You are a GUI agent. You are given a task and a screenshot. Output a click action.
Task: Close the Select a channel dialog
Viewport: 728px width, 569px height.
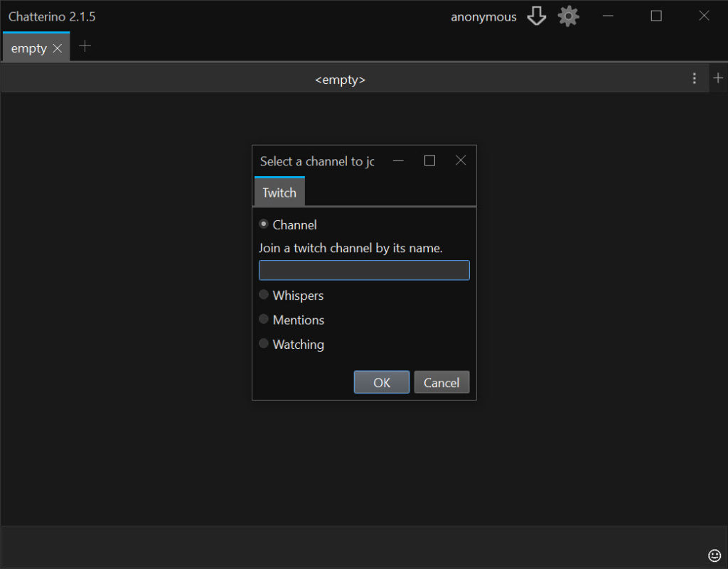click(x=461, y=161)
